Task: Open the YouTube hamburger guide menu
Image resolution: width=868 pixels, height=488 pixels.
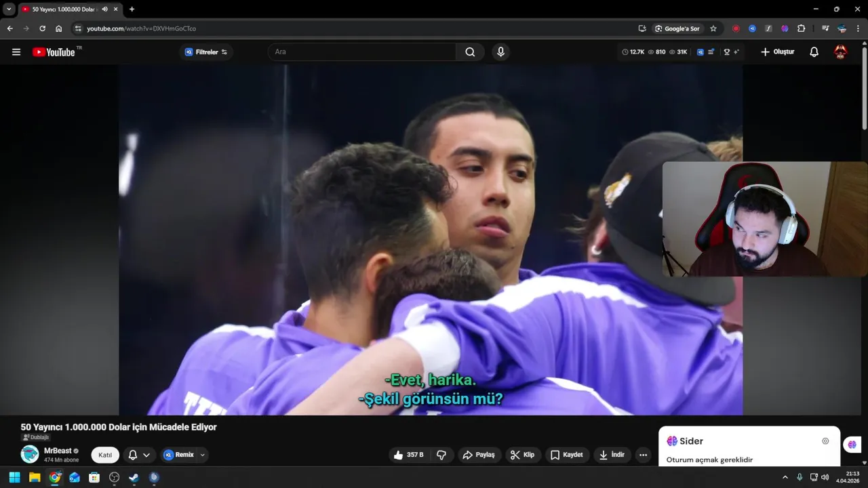Action: pyautogui.click(x=16, y=52)
